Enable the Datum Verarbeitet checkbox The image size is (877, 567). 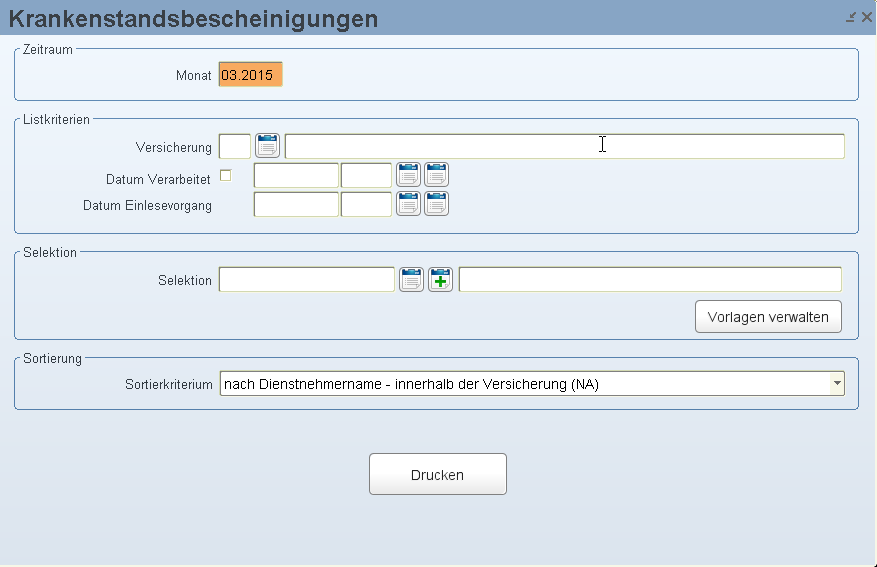click(225, 176)
